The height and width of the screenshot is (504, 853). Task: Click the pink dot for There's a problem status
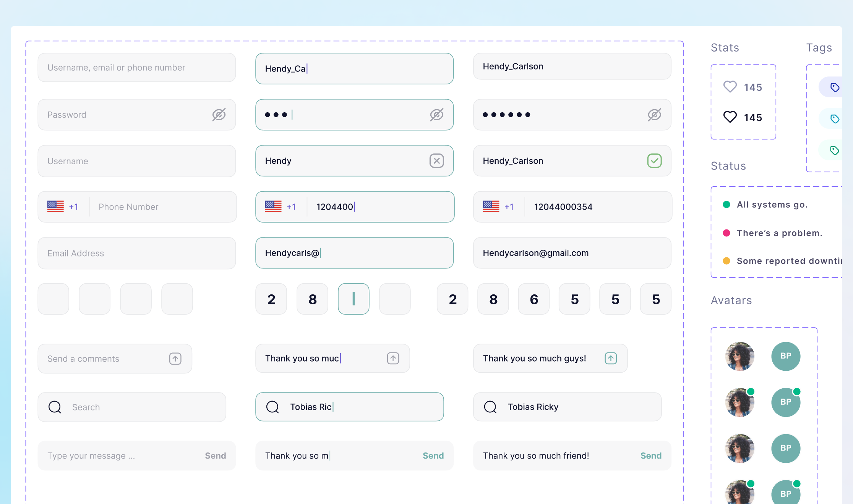pyautogui.click(x=727, y=233)
